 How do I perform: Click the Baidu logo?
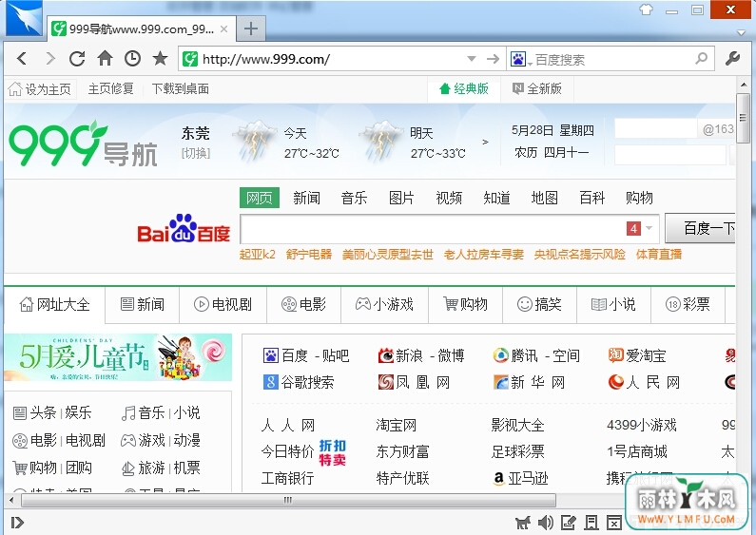184,228
